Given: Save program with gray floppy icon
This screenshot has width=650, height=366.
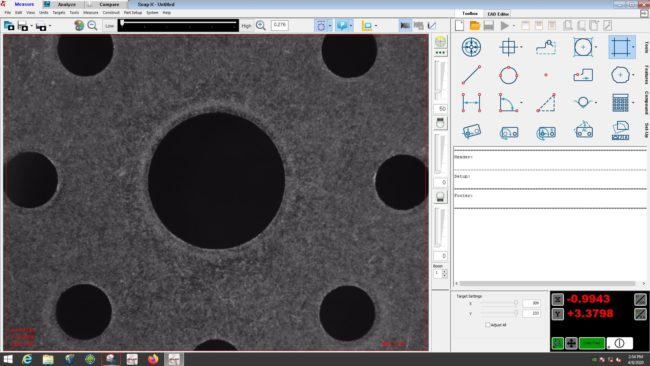Looking at the screenshot, I should [489, 26].
